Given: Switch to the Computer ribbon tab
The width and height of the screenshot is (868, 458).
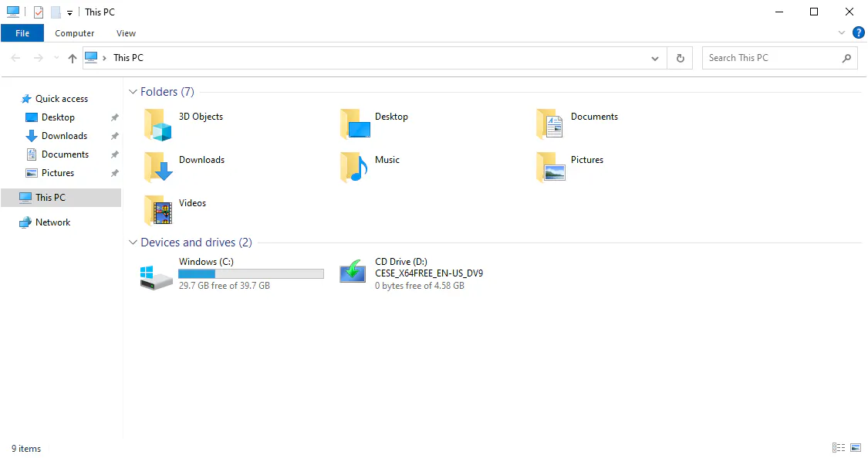Looking at the screenshot, I should coord(74,33).
